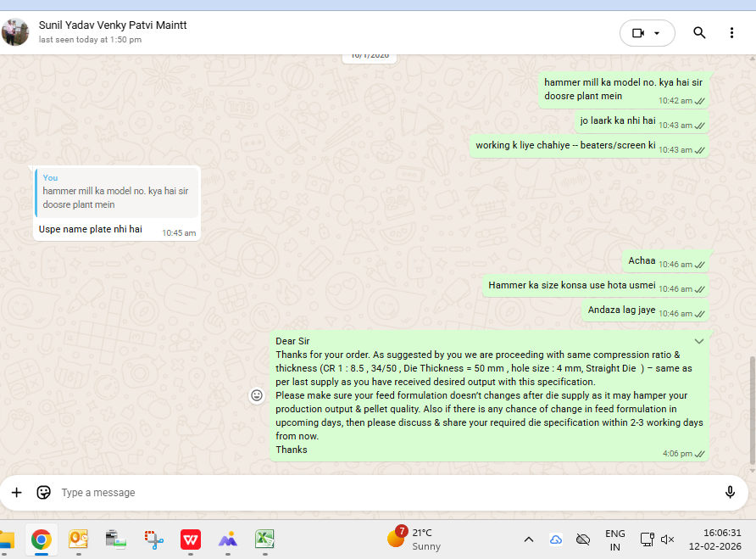
Task: Open the three-dot chat menu
Action: [732, 33]
